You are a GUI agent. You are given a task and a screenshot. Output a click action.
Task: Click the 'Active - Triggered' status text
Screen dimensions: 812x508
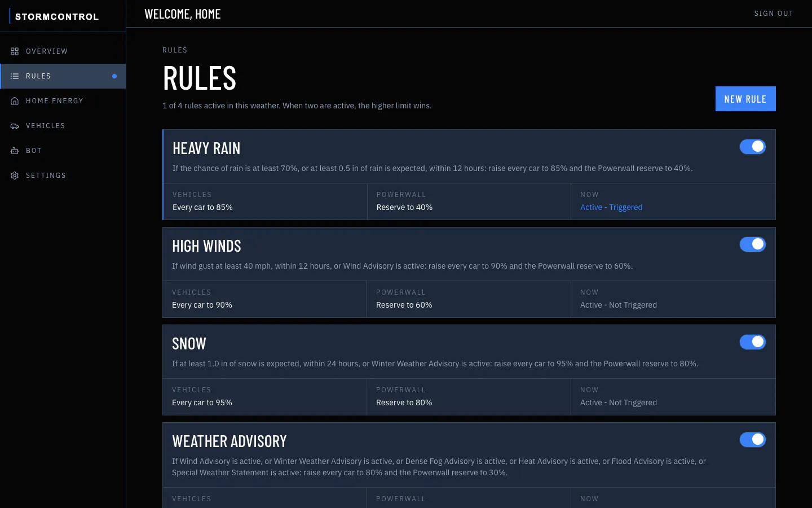click(611, 207)
